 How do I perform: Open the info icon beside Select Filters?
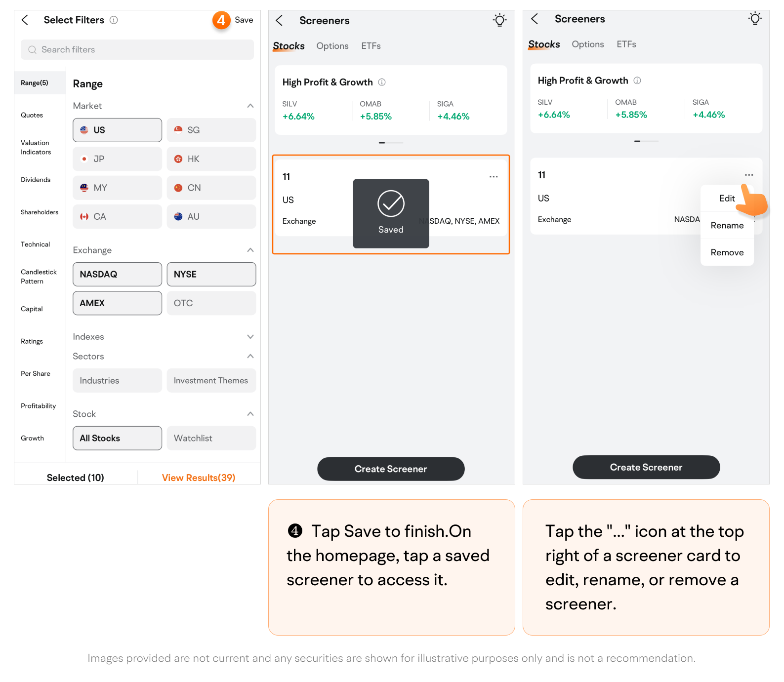click(x=114, y=20)
